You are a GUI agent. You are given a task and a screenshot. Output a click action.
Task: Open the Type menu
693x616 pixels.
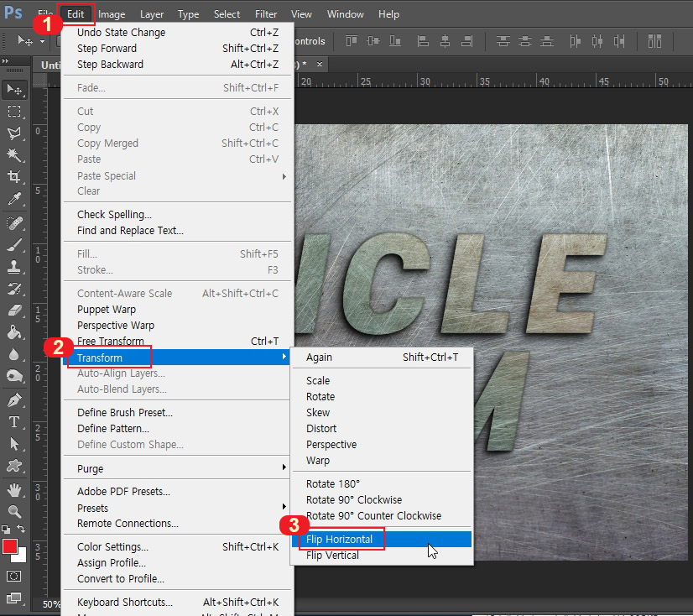pos(188,14)
